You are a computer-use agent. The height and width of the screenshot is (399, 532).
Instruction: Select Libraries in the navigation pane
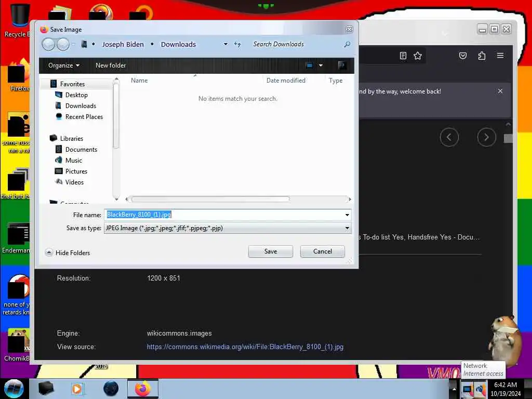point(71,138)
